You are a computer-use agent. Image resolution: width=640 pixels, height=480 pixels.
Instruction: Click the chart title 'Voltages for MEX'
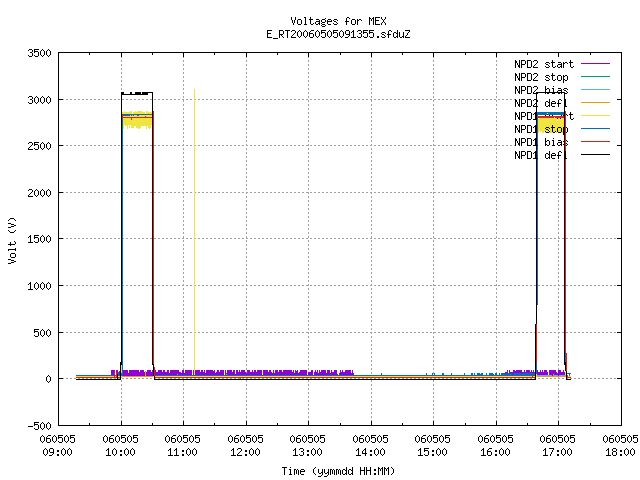338,21
